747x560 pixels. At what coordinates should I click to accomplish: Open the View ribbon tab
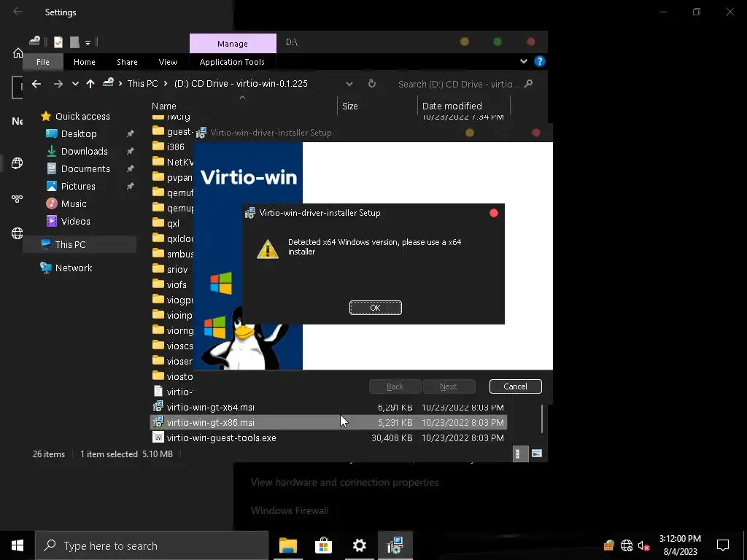168,62
